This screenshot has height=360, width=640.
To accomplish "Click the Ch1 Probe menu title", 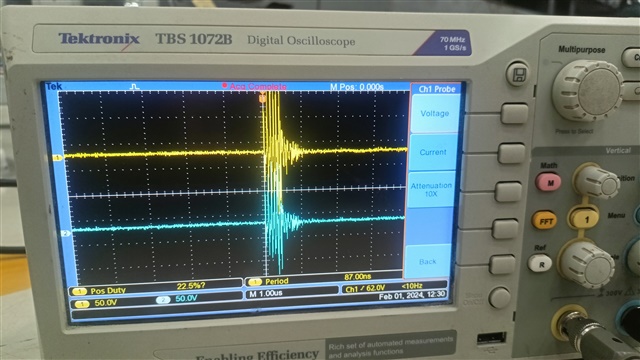I will (x=436, y=89).
